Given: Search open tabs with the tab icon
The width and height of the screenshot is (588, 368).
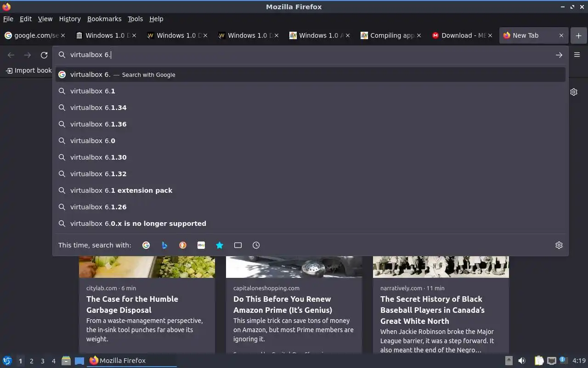Looking at the screenshot, I should [238, 245].
